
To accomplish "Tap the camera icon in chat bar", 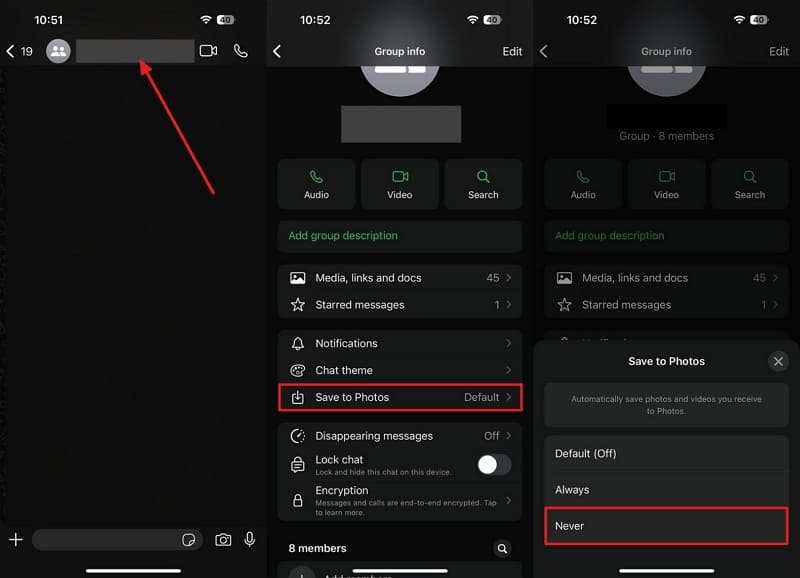I will click(x=223, y=540).
